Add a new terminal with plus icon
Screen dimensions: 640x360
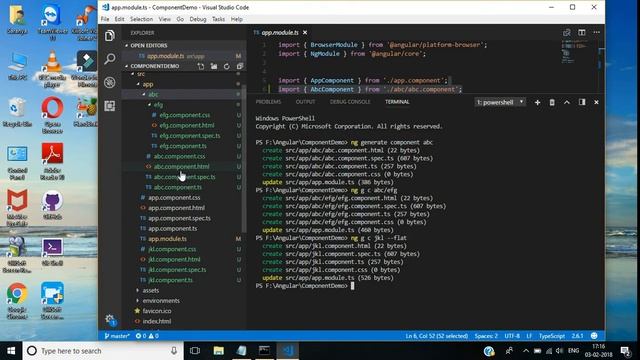[537, 102]
